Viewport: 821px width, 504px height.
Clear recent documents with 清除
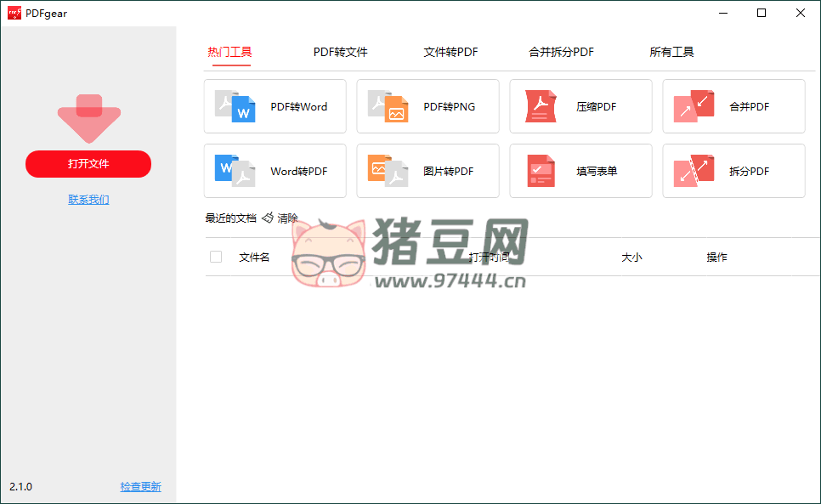coord(286,218)
